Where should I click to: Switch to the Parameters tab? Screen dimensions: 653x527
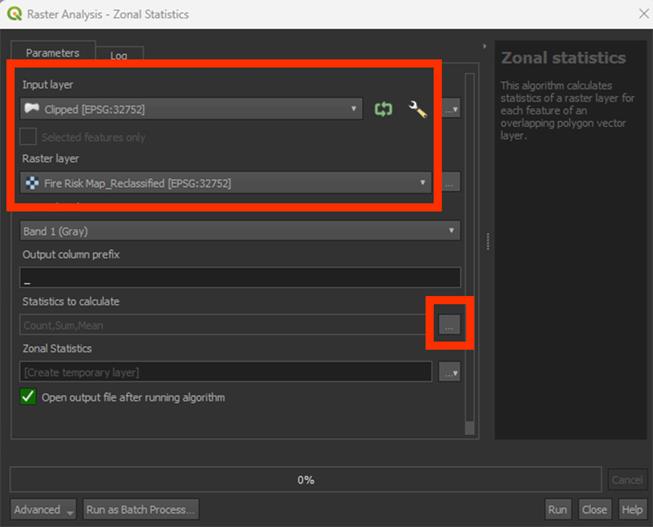pyautogui.click(x=53, y=52)
